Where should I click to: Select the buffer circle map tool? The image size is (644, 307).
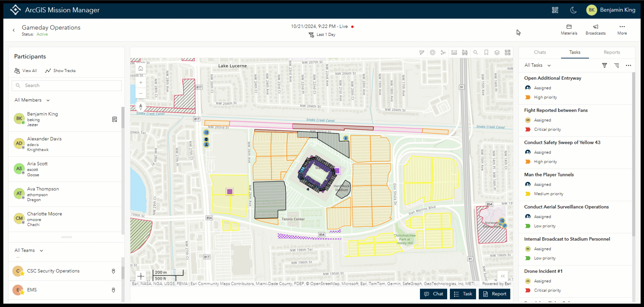click(x=433, y=52)
